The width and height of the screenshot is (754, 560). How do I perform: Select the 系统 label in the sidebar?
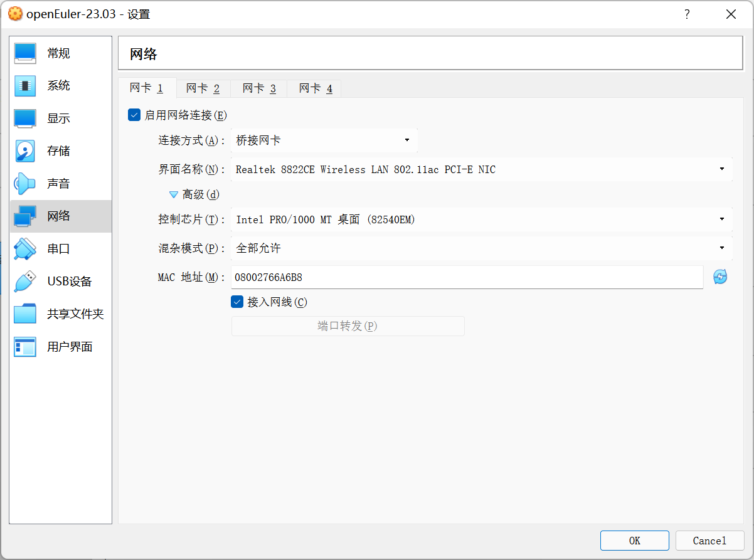click(x=59, y=86)
